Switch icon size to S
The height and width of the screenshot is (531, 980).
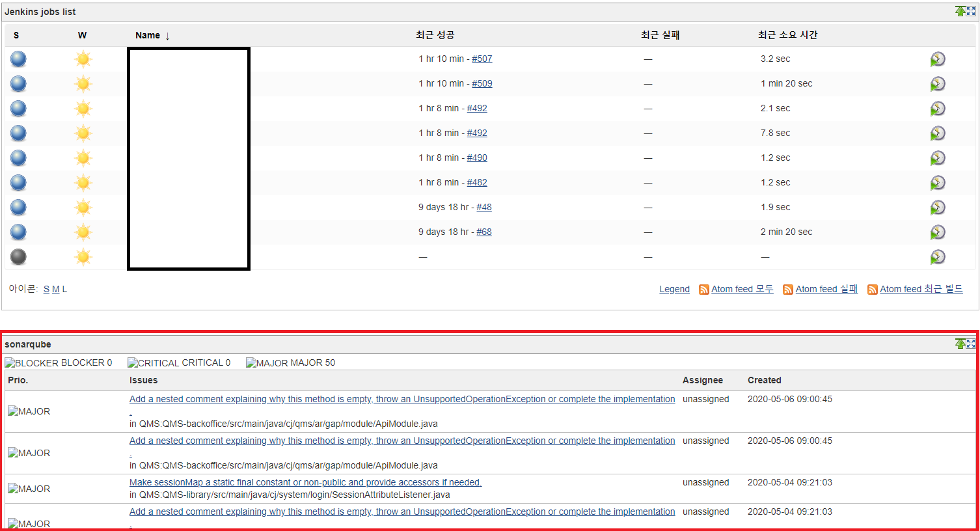[x=46, y=289]
